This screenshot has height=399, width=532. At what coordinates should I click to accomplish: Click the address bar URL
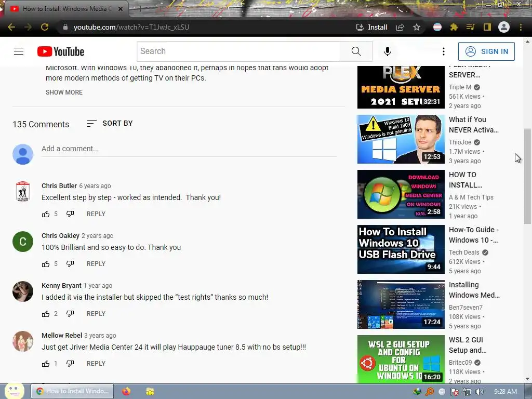(x=131, y=27)
